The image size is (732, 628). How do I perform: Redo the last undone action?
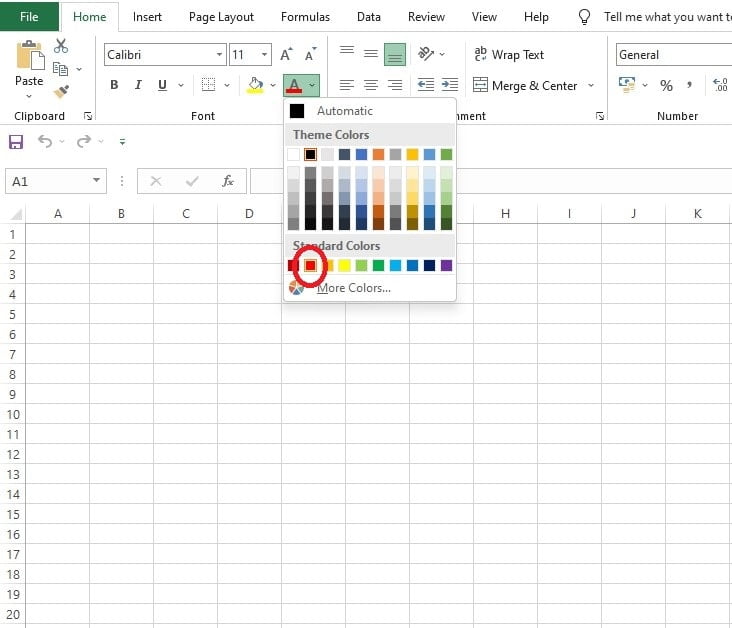(x=84, y=141)
